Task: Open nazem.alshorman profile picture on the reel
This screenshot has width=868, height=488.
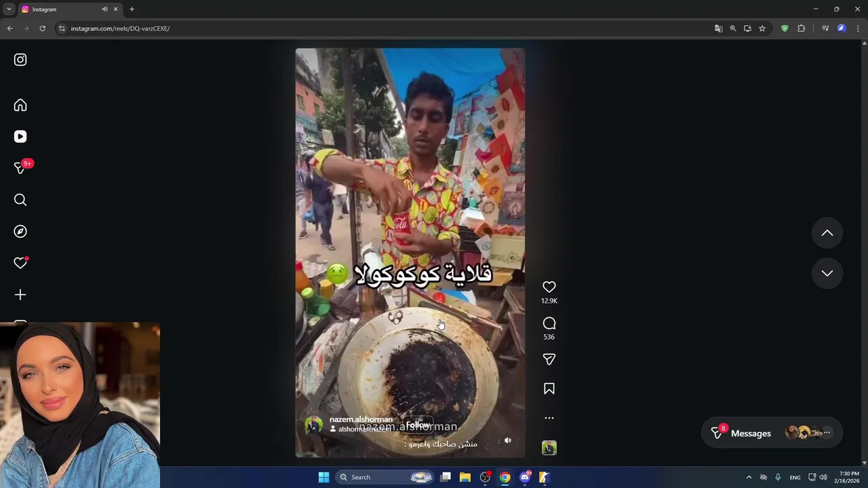Action: (x=313, y=425)
